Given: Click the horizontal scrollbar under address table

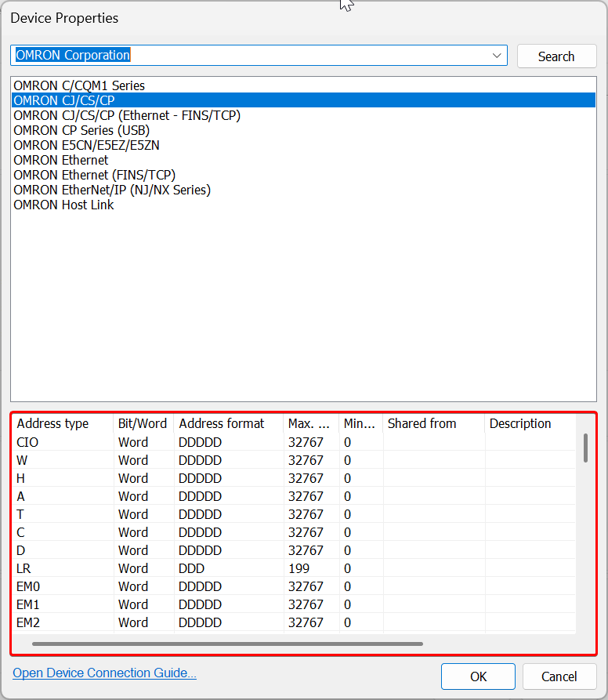Looking at the screenshot, I should [x=227, y=644].
